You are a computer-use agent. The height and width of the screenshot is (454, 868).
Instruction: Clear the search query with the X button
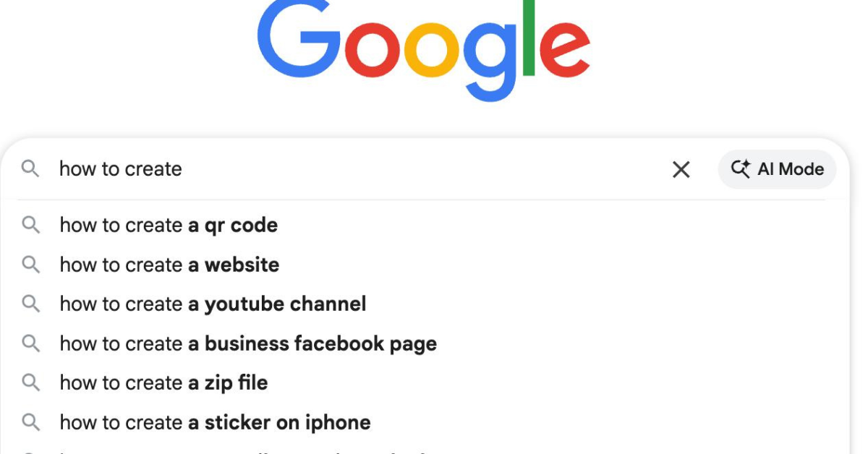coord(681,169)
